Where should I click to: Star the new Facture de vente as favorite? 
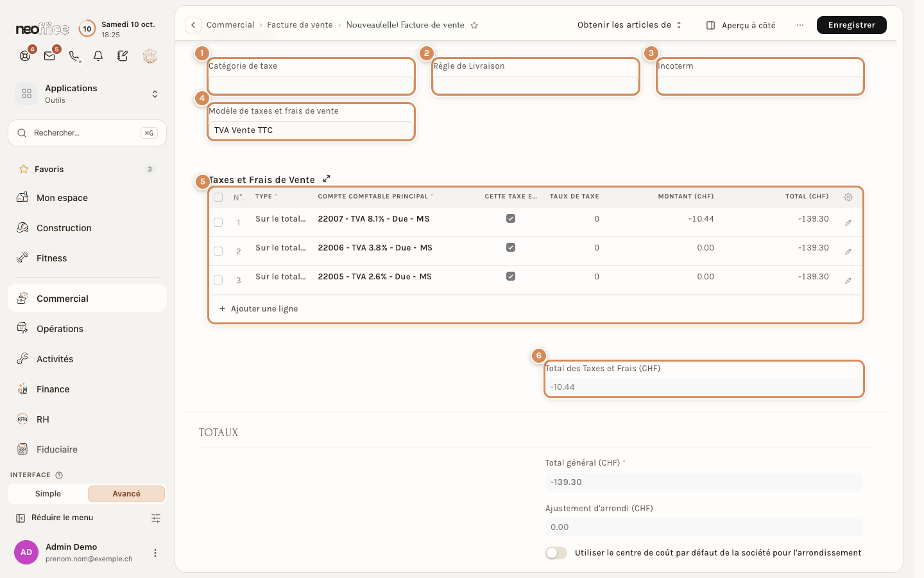pos(474,26)
